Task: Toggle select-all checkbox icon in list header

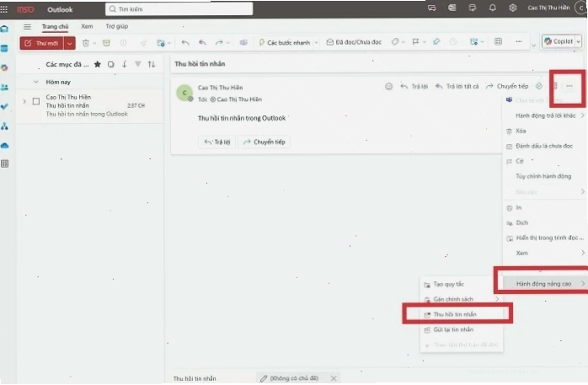Action: [110, 65]
